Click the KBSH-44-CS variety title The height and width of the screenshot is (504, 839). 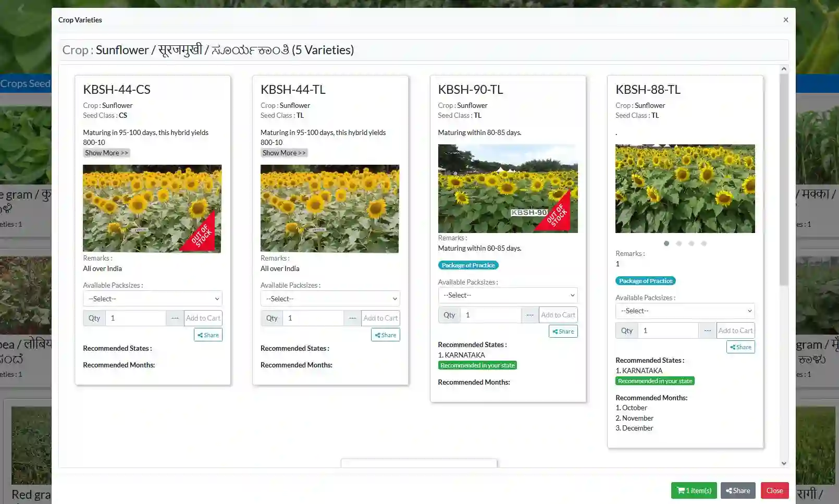point(117,89)
